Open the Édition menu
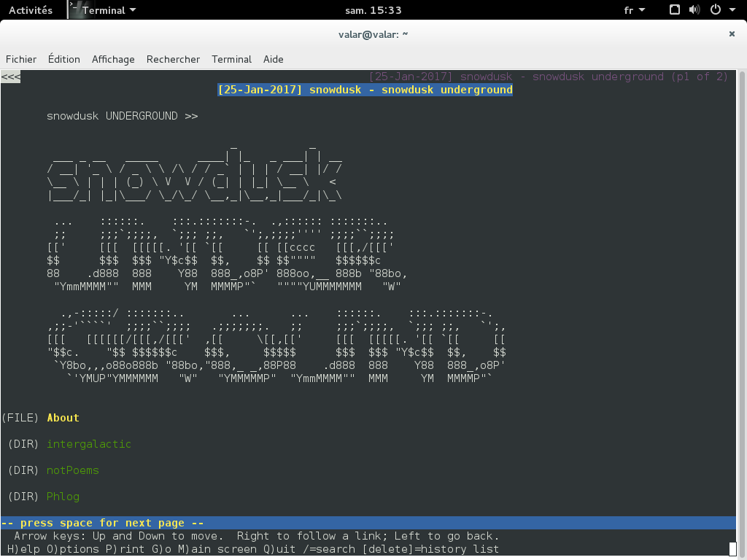 (x=64, y=59)
